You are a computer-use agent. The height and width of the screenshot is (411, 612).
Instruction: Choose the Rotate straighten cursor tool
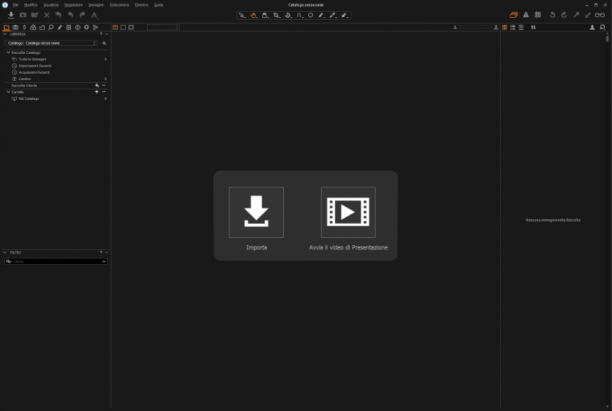pyautogui.click(x=288, y=16)
